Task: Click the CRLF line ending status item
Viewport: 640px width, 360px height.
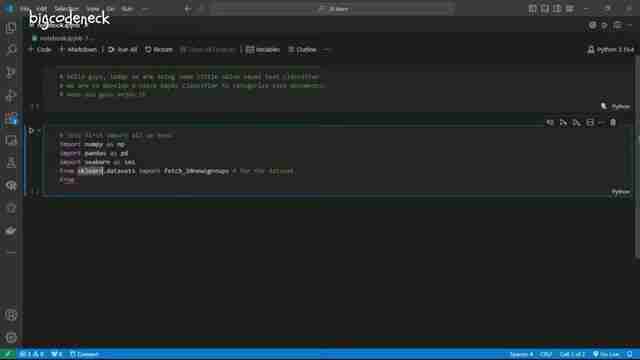Action: [546, 354]
